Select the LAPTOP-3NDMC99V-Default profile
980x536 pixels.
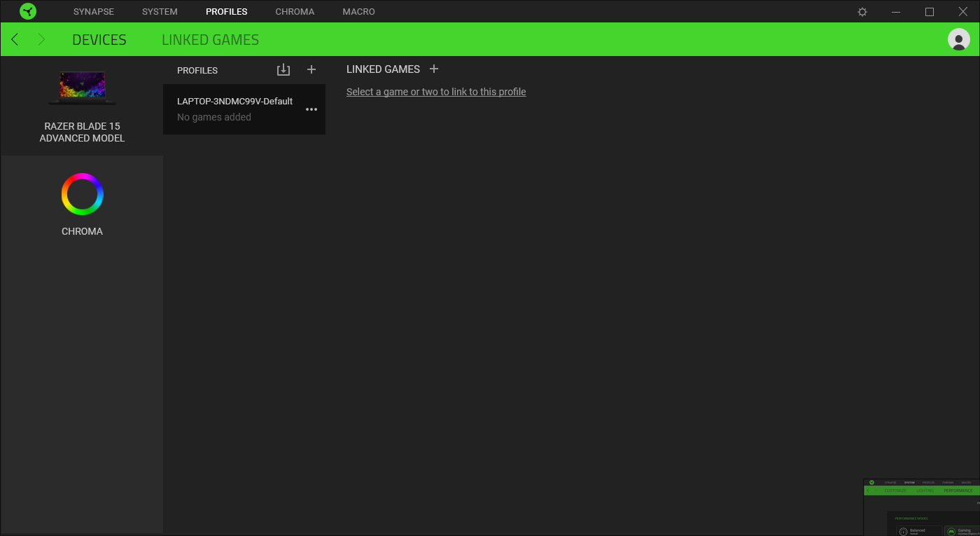(x=244, y=109)
